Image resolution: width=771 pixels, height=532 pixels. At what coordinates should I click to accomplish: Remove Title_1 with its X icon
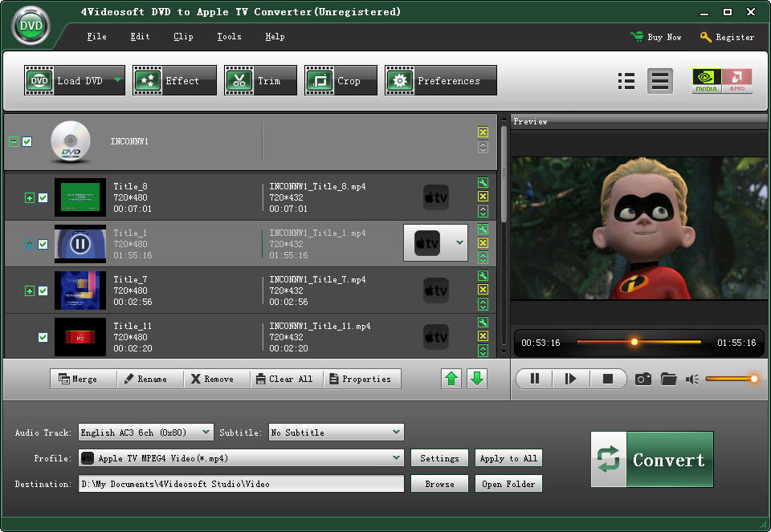[483, 242]
